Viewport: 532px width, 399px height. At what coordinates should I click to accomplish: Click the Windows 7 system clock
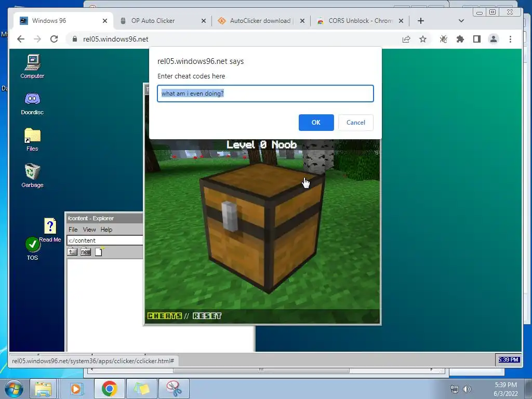tap(506, 389)
